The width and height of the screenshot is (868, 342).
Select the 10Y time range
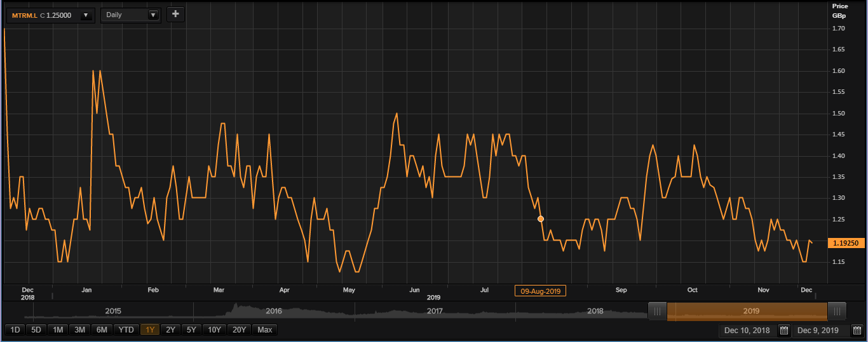point(215,330)
